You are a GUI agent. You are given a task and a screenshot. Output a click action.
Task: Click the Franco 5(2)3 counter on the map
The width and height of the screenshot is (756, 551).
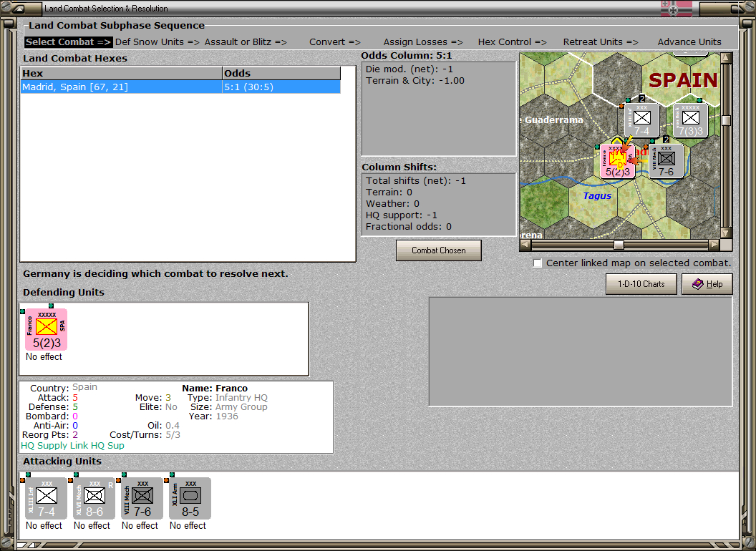pyautogui.click(x=618, y=162)
